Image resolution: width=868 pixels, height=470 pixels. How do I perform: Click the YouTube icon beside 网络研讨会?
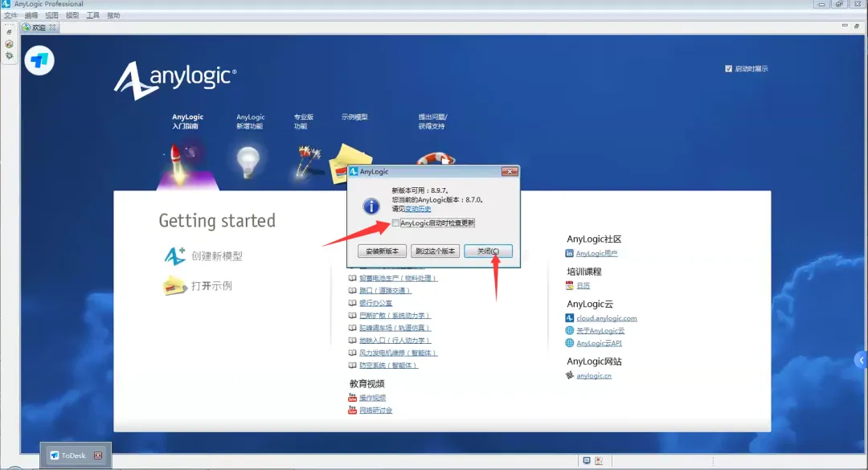point(352,410)
